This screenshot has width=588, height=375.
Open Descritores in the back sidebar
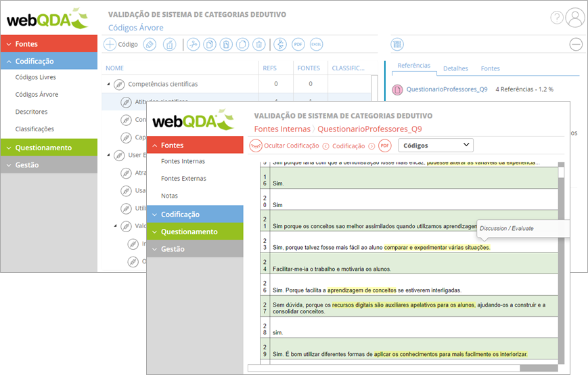pyautogui.click(x=32, y=112)
